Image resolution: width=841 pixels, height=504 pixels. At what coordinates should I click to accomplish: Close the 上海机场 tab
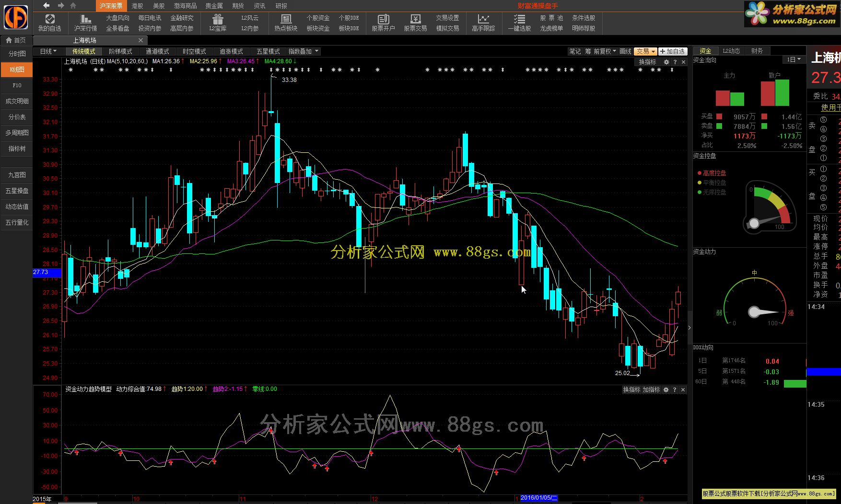tap(140, 40)
